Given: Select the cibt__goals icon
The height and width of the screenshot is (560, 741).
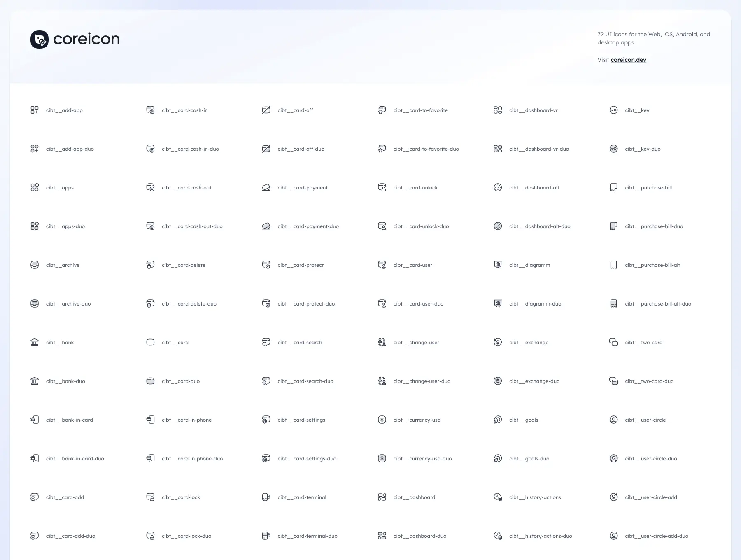Looking at the screenshot, I should [x=498, y=420].
